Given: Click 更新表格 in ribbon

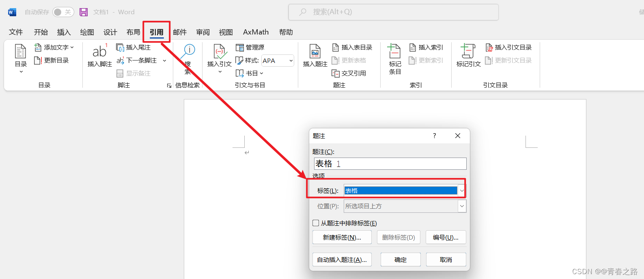Looking at the screenshot, I should [x=349, y=61].
